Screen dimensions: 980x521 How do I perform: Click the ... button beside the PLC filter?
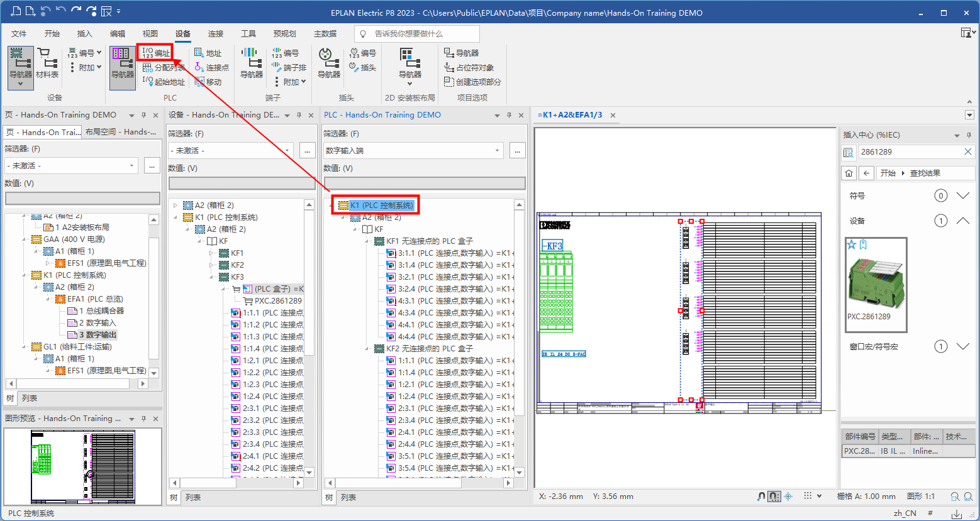(x=517, y=151)
